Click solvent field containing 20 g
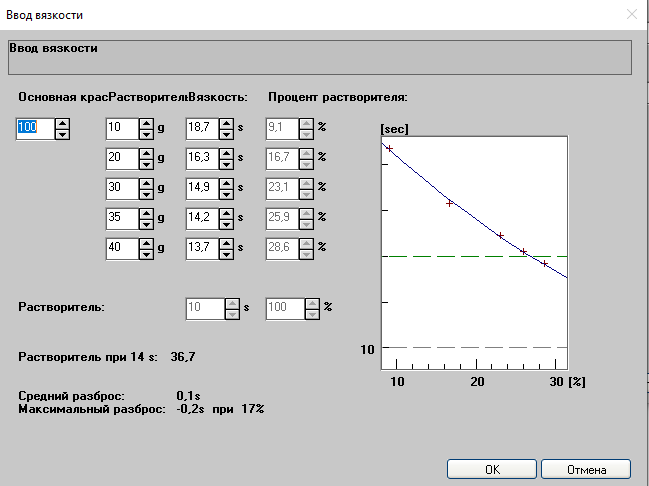 (x=122, y=159)
